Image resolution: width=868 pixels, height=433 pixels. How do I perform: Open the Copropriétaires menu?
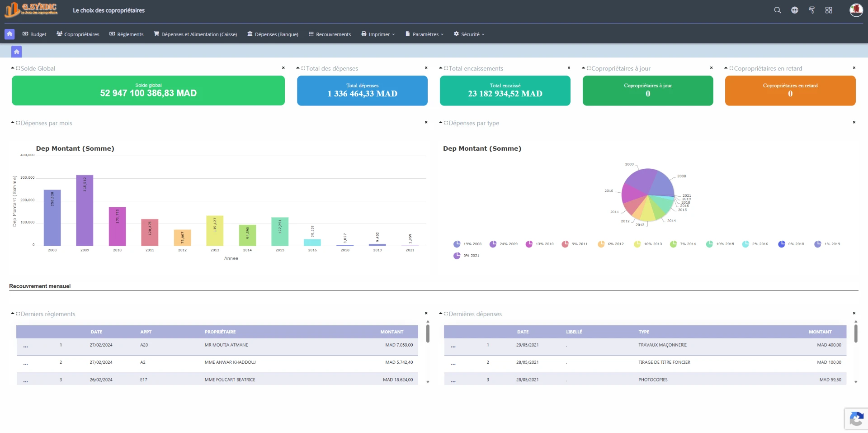[x=78, y=34]
